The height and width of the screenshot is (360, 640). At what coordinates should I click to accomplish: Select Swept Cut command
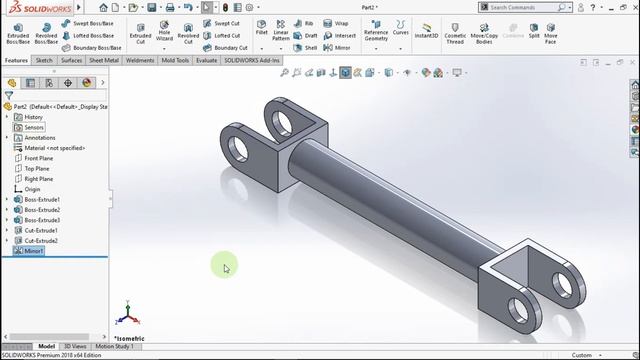(x=221, y=24)
